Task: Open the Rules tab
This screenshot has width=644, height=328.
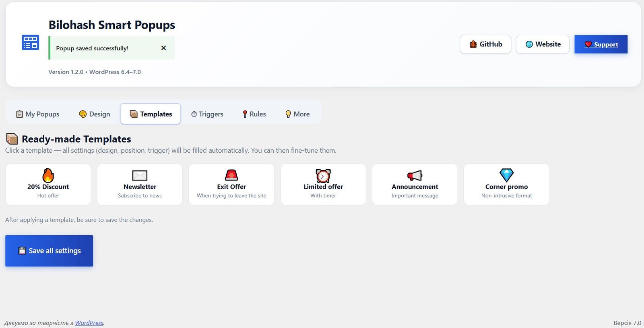Action: pos(254,114)
